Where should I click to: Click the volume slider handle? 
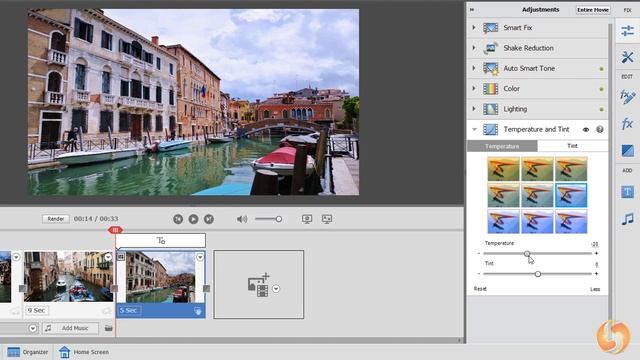[279, 219]
